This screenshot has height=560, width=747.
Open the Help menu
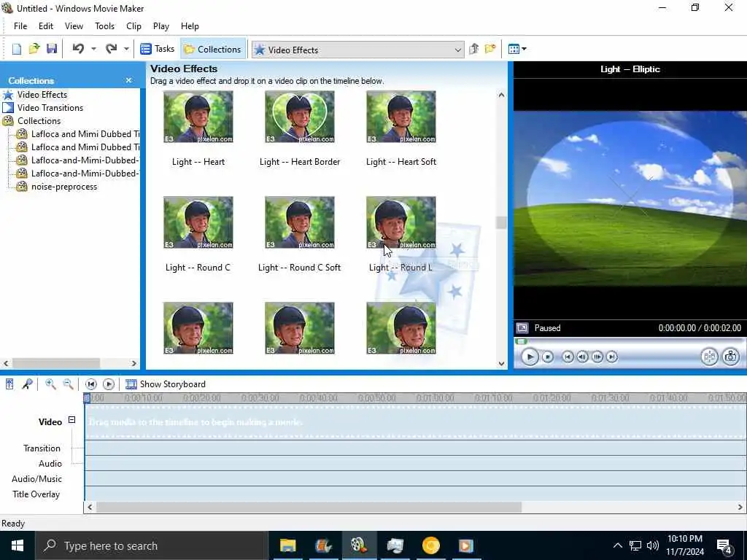pos(190,26)
